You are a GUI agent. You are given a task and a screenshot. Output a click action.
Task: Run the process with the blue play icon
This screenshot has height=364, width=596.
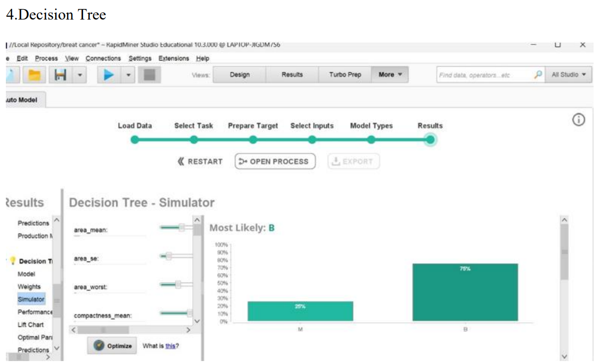click(x=108, y=75)
